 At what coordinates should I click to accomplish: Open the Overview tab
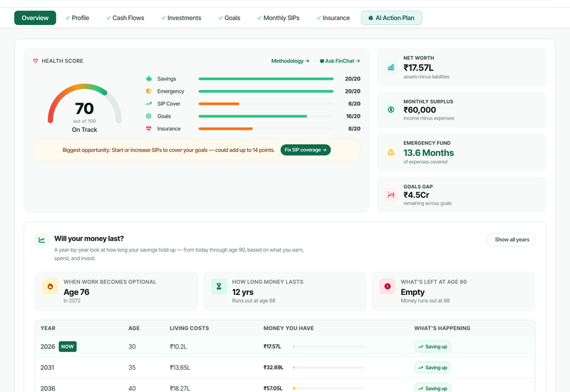pos(35,18)
